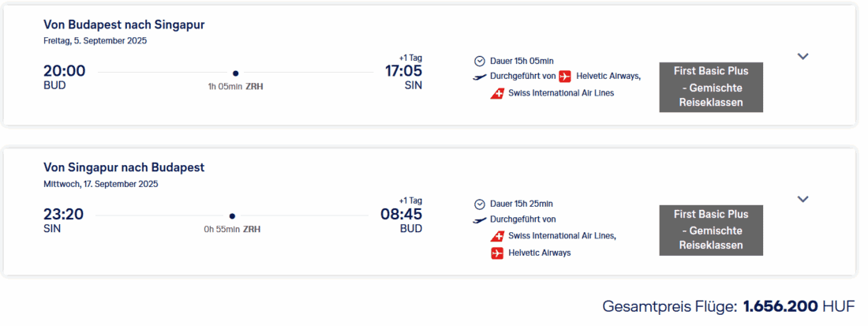Viewport: 868px width, 326px height.
Task: Click Helvetic Airways logo in the return flight
Action: (497, 253)
